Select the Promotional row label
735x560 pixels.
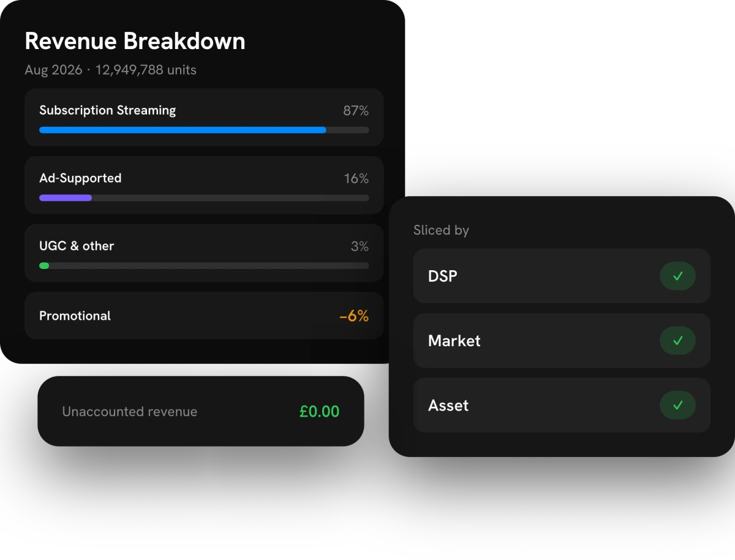point(75,316)
